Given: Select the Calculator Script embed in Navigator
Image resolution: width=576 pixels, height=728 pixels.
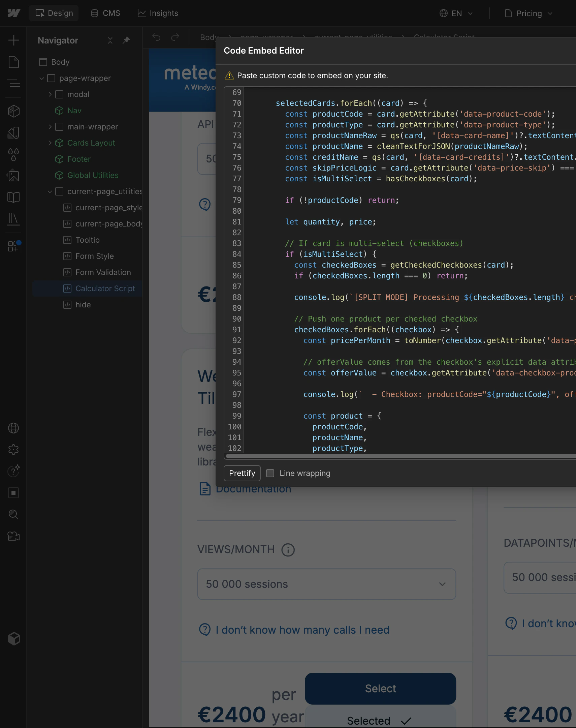Looking at the screenshot, I should [x=88, y=289].
